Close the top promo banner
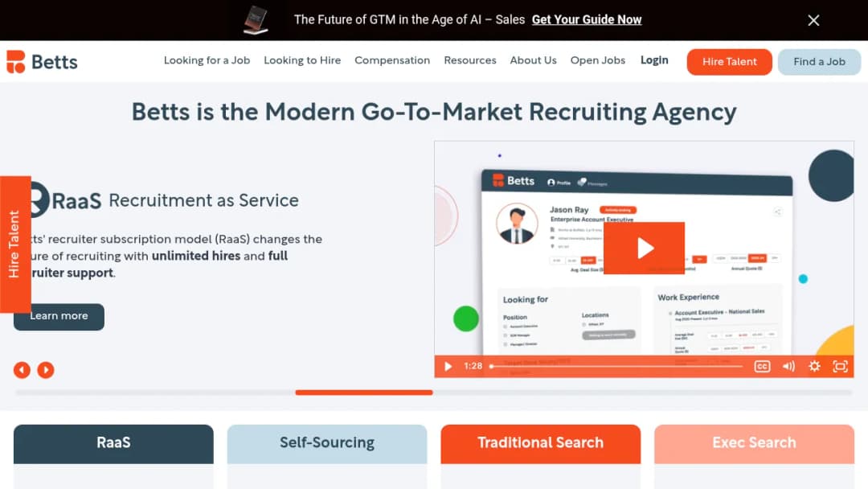 [813, 20]
